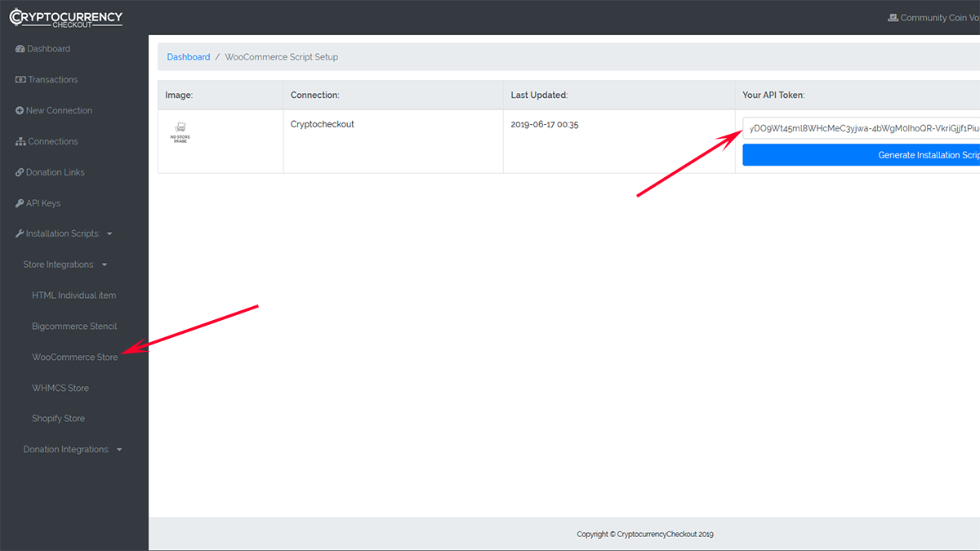Click the Connection column header
Viewport: 980px width, 551px height.
click(314, 96)
